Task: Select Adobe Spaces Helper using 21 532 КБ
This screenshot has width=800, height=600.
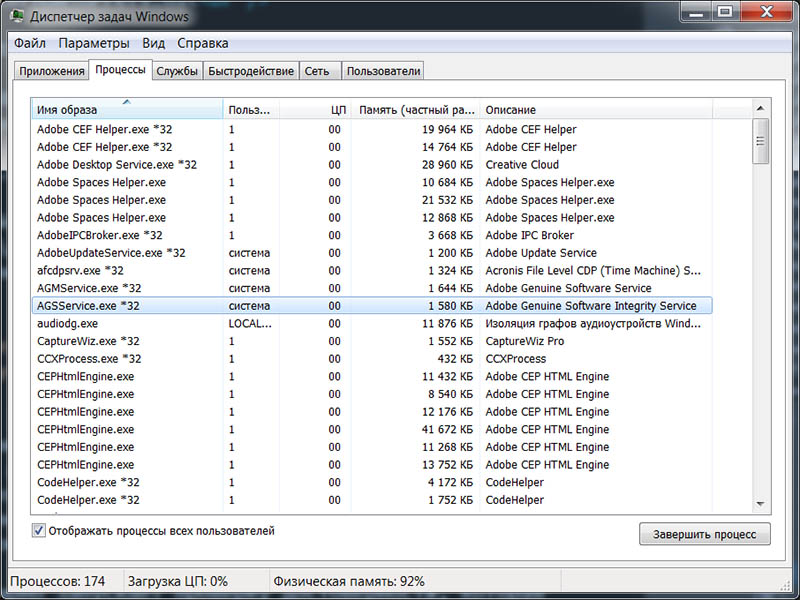Action: coord(371,200)
